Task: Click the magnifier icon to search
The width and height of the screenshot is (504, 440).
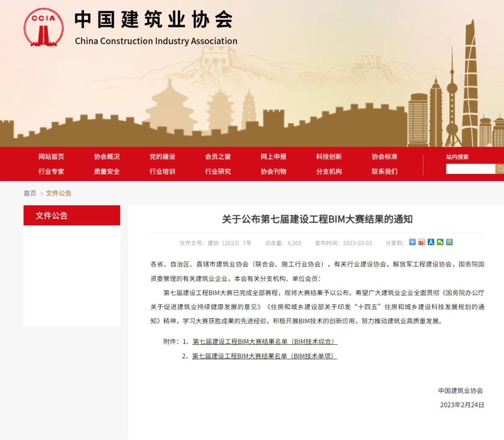Action: 501,169
